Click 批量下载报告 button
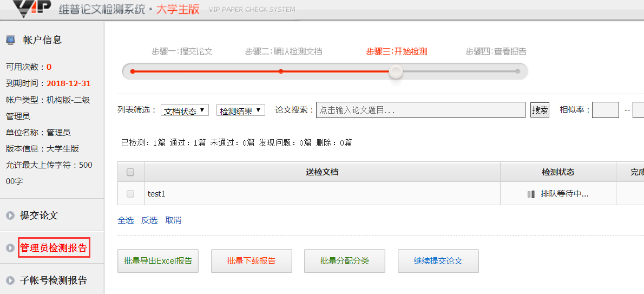 coord(251,261)
